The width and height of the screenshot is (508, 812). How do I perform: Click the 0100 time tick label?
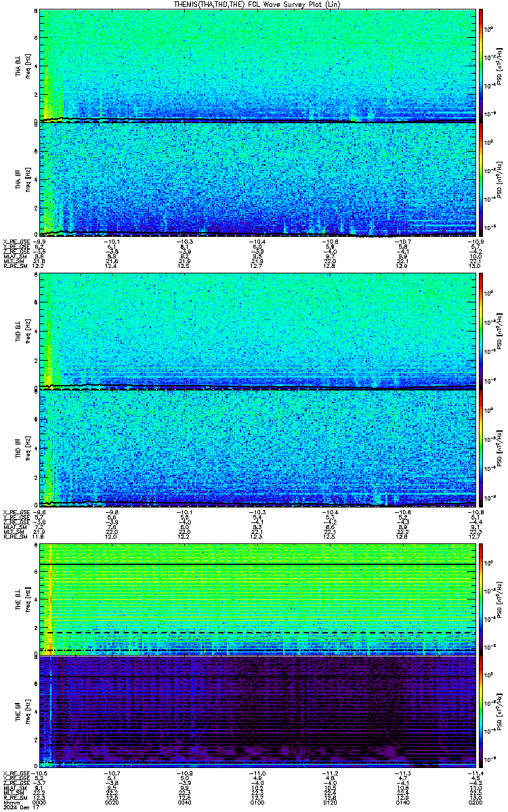[x=258, y=802]
